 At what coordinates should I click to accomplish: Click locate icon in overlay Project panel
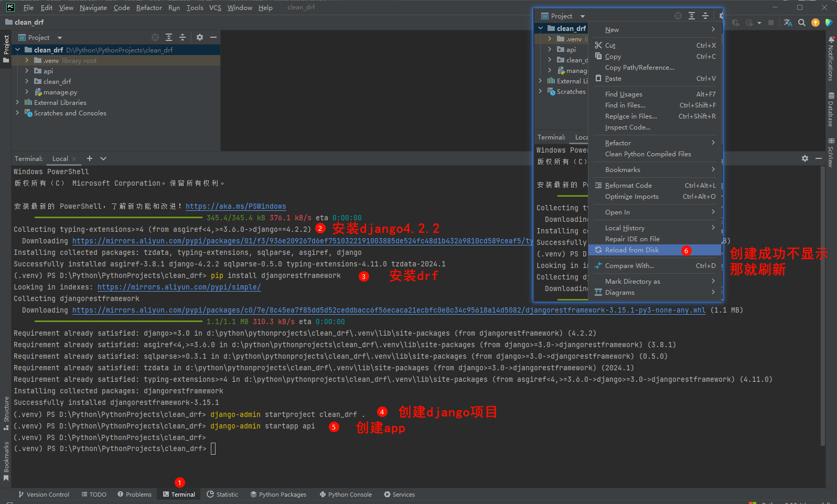coord(678,16)
